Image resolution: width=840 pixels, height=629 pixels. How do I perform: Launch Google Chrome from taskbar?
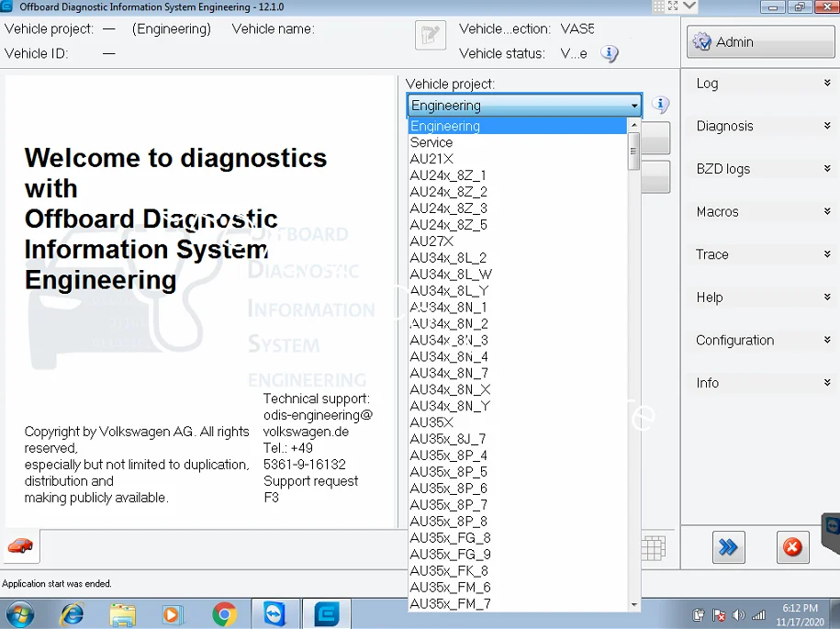pos(224,614)
